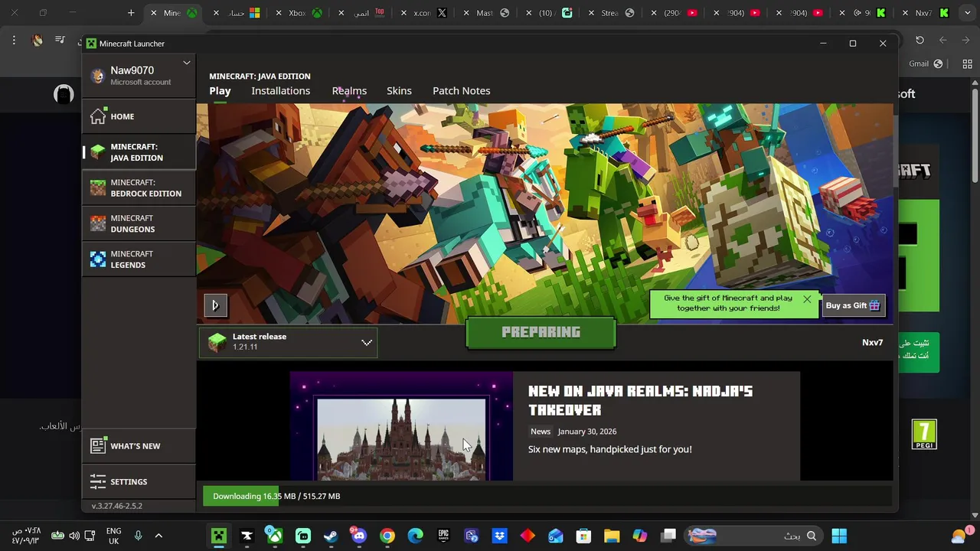980x551 pixels.
Task: Switch to the Play tab
Action: coord(220,90)
